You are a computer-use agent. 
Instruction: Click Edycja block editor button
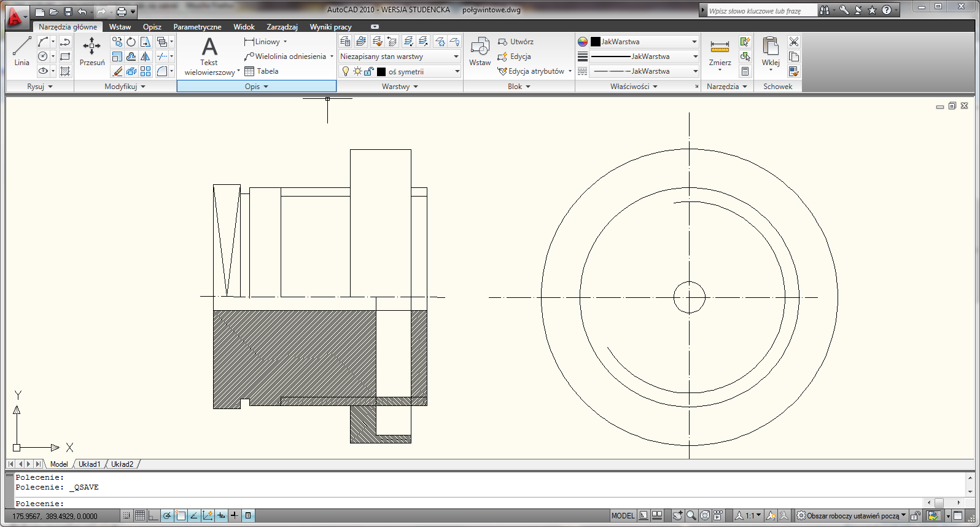514,57
